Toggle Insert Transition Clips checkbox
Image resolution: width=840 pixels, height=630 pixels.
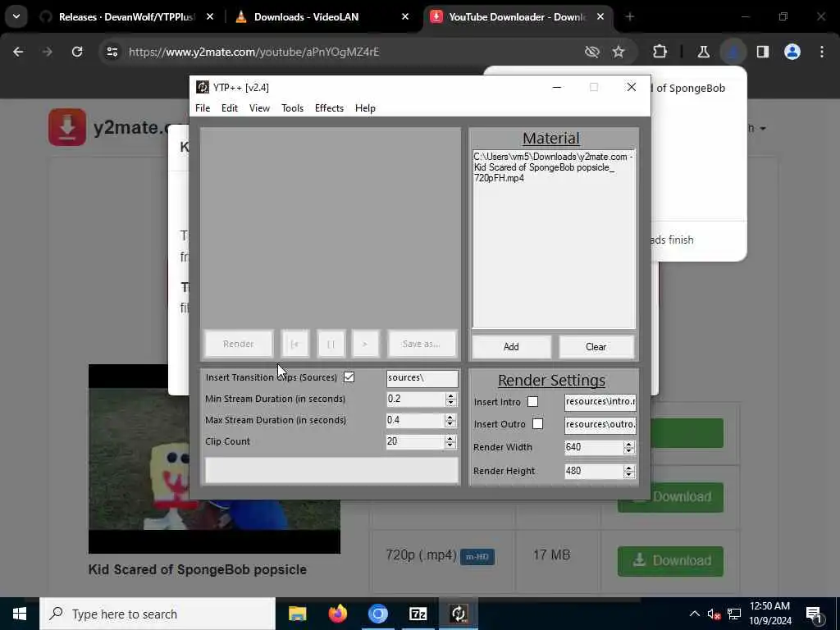point(349,377)
